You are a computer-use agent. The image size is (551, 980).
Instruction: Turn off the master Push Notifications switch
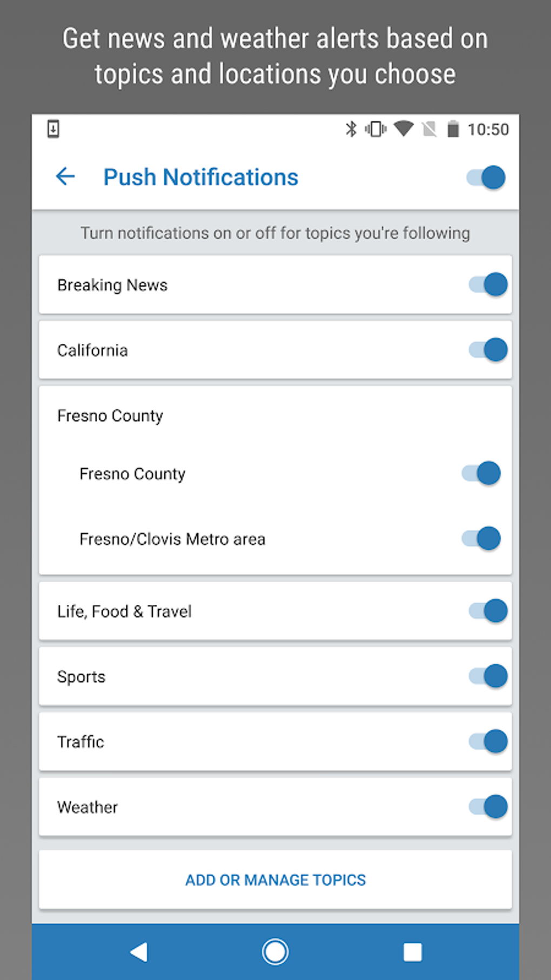[486, 177]
